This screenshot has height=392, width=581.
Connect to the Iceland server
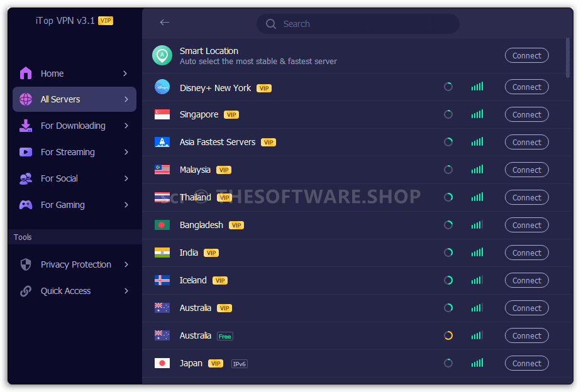tap(526, 281)
